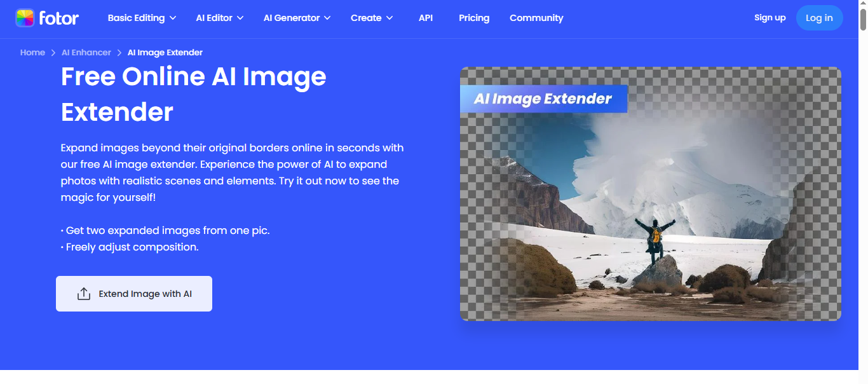Click the Extend Image with AI button
The height and width of the screenshot is (384, 868).
[134, 294]
